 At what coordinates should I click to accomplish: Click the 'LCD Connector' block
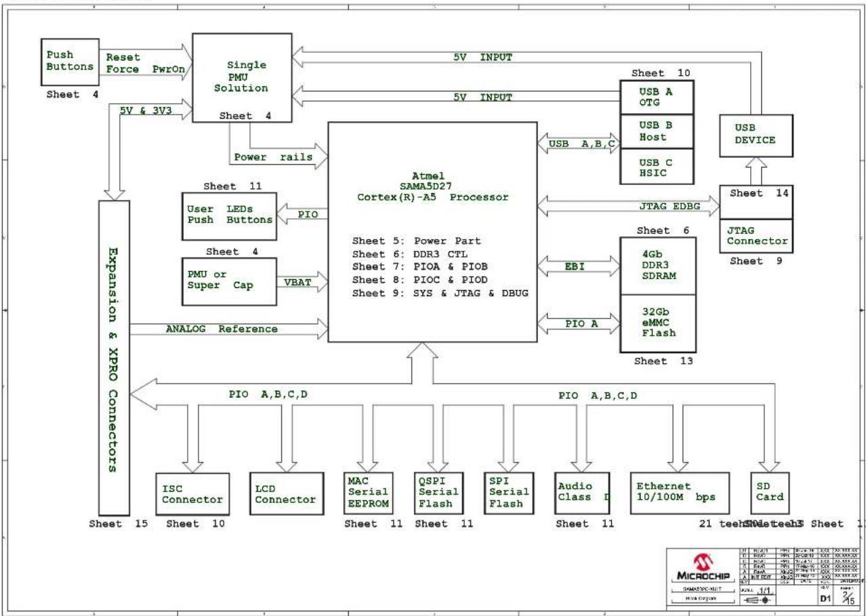[x=285, y=493]
